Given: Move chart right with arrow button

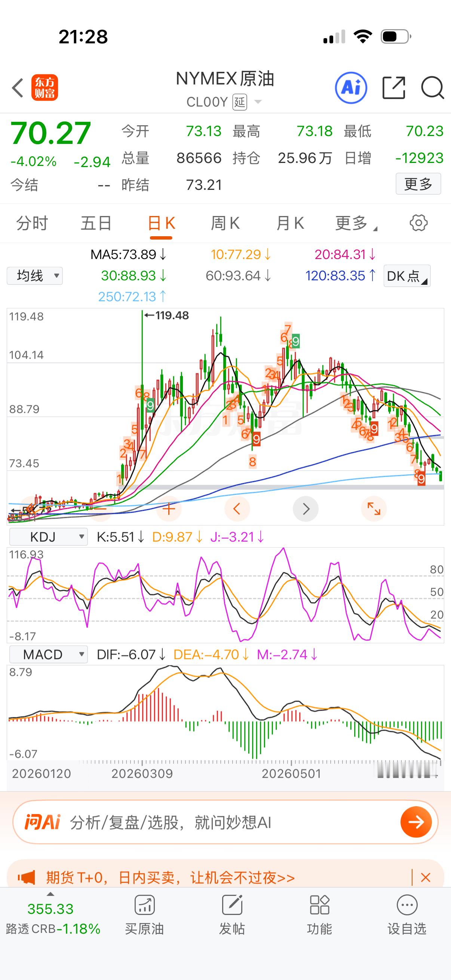Looking at the screenshot, I should coord(306,509).
